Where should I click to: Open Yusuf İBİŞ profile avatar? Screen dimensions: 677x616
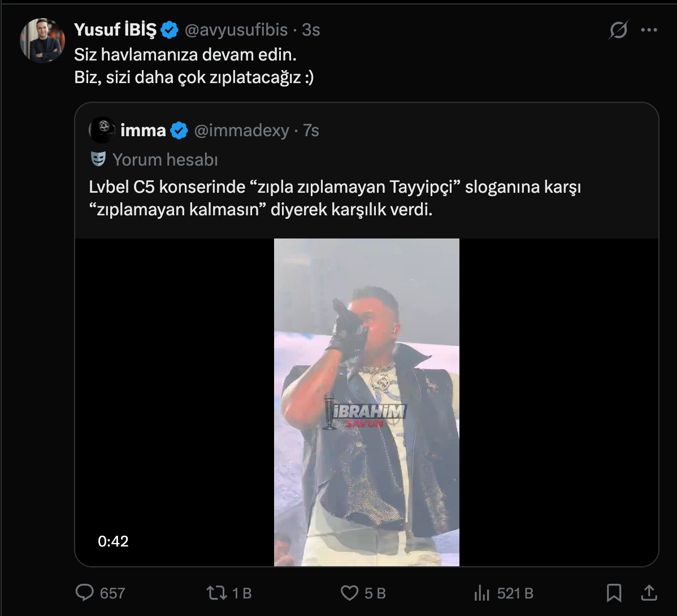point(42,41)
